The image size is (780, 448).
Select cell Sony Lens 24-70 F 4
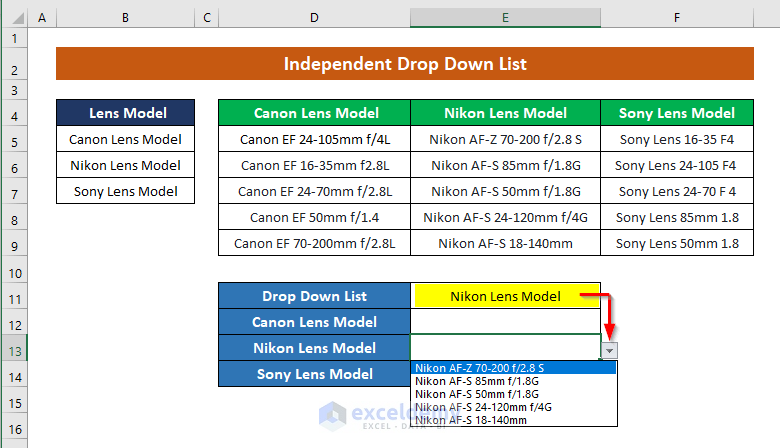point(677,191)
